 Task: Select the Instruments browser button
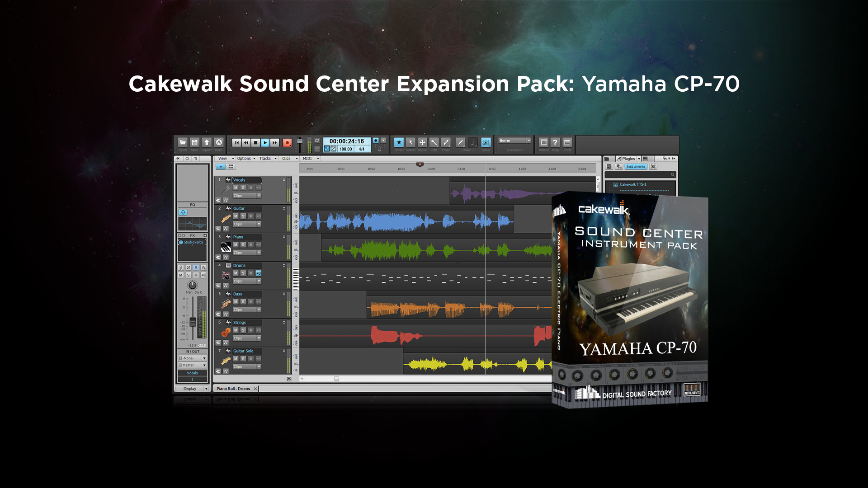point(636,167)
